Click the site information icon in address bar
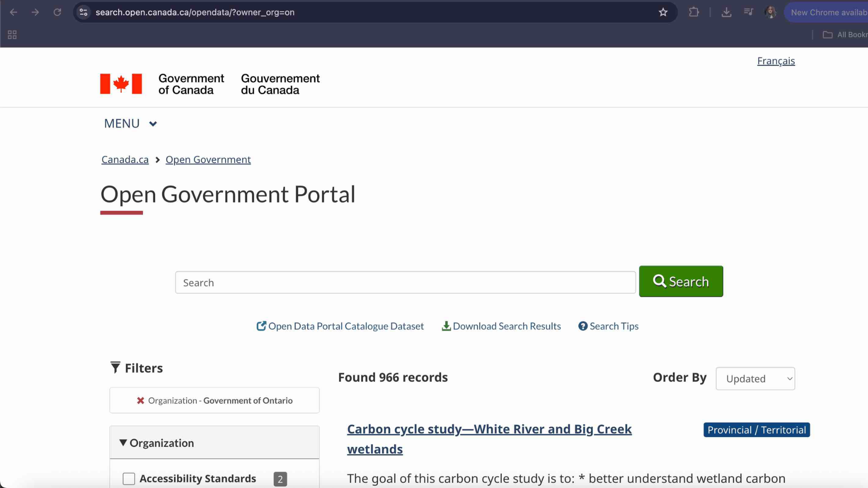The height and width of the screenshot is (488, 868). (84, 12)
